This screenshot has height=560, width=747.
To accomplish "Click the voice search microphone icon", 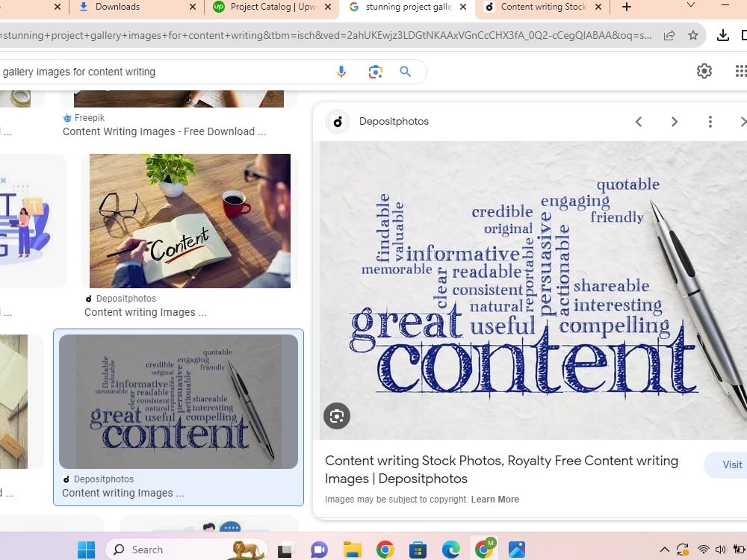I will [341, 72].
